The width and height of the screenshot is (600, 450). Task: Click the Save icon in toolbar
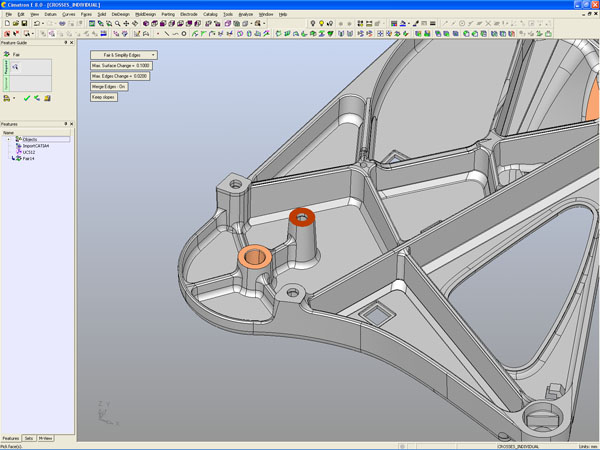[24, 23]
